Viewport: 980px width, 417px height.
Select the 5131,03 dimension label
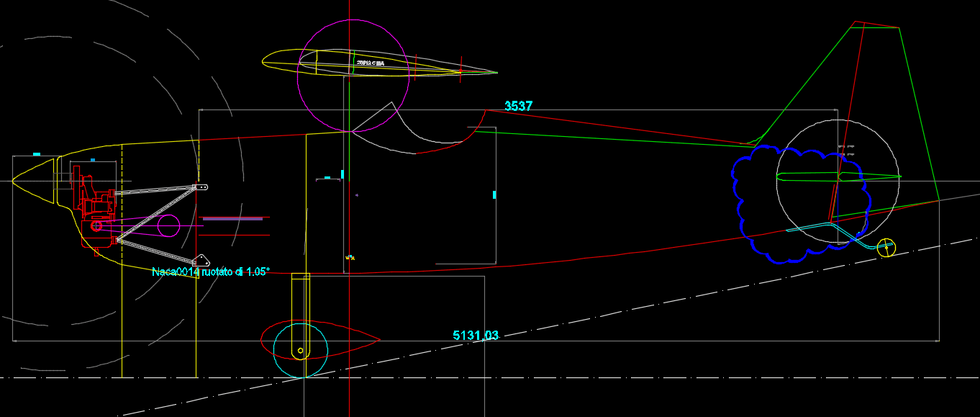(x=475, y=335)
